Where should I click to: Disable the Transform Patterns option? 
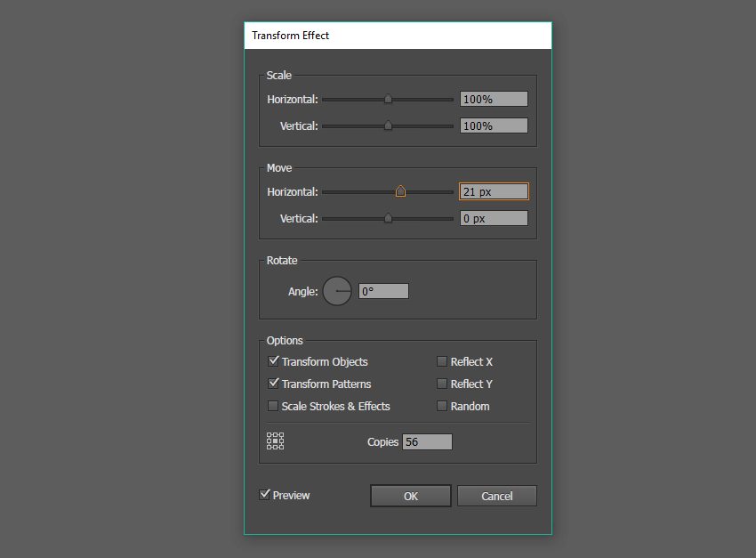click(x=274, y=384)
